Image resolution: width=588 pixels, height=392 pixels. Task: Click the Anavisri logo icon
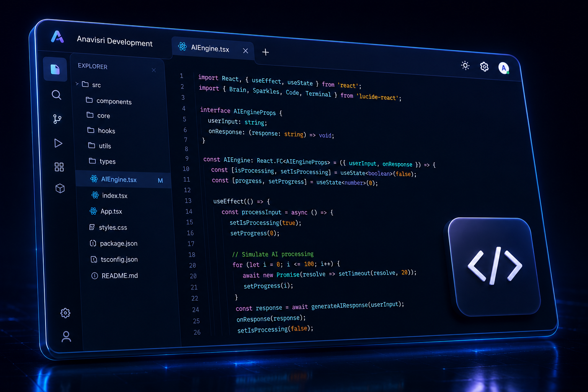(57, 37)
